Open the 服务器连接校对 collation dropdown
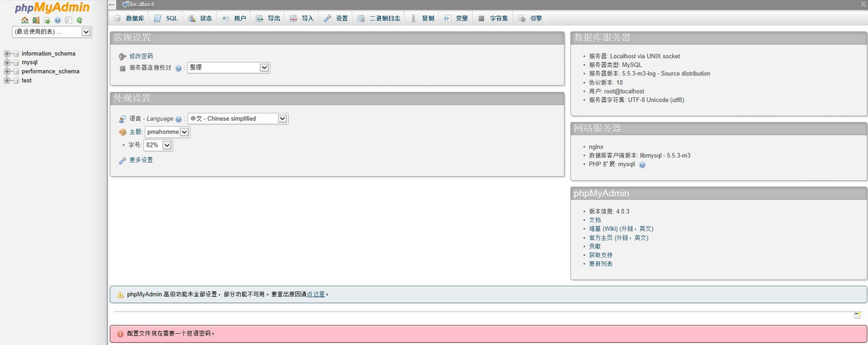 coord(228,67)
